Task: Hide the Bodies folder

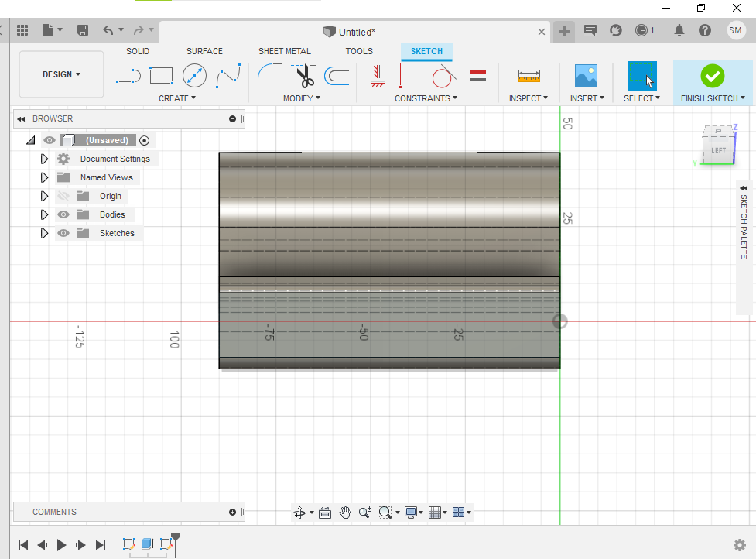Action: tap(63, 214)
